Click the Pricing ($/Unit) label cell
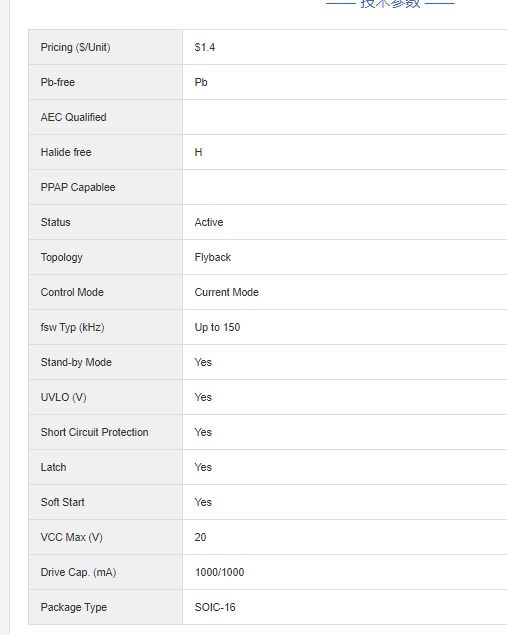This screenshot has height=635, width=507. pos(105,47)
